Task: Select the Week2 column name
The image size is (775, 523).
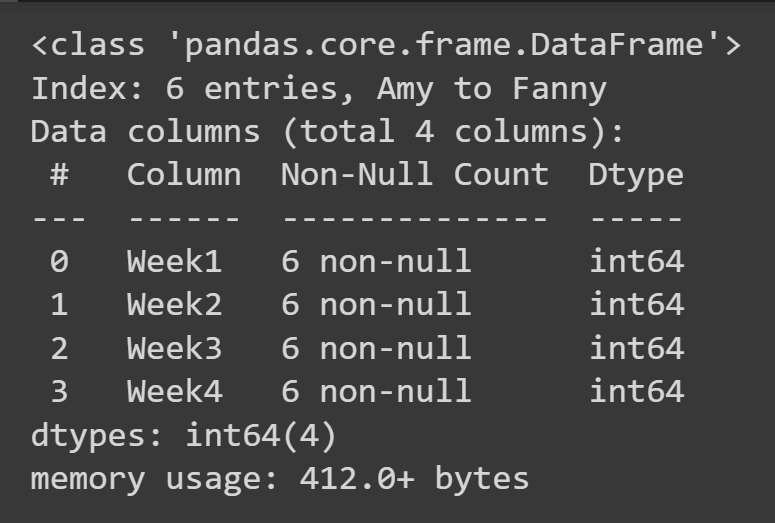Action: (x=174, y=305)
